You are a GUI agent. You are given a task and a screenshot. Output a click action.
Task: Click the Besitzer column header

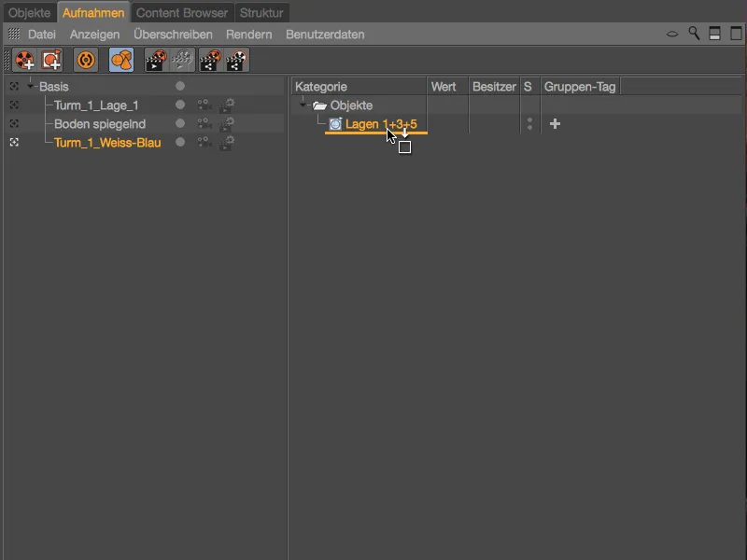point(494,87)
